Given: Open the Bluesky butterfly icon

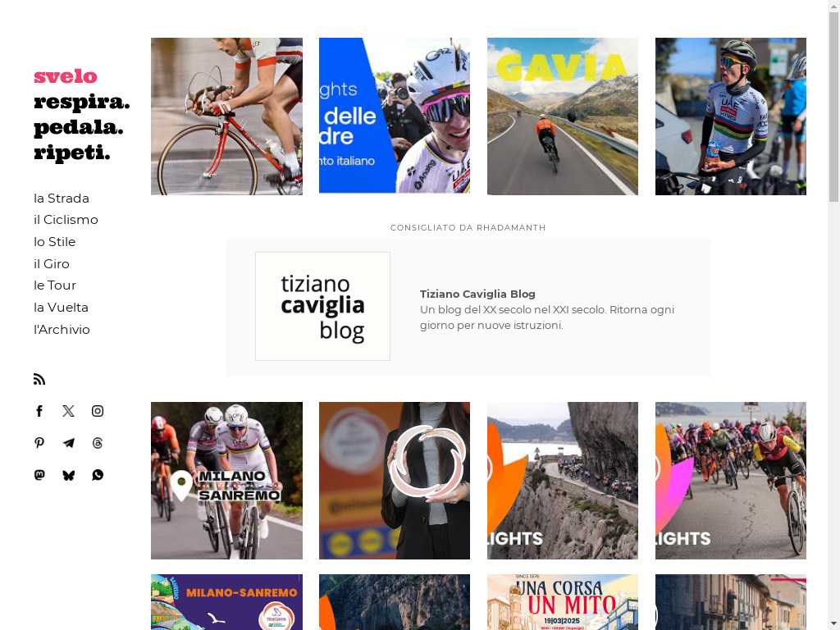Looking at the screenshot, I should 69,475.
